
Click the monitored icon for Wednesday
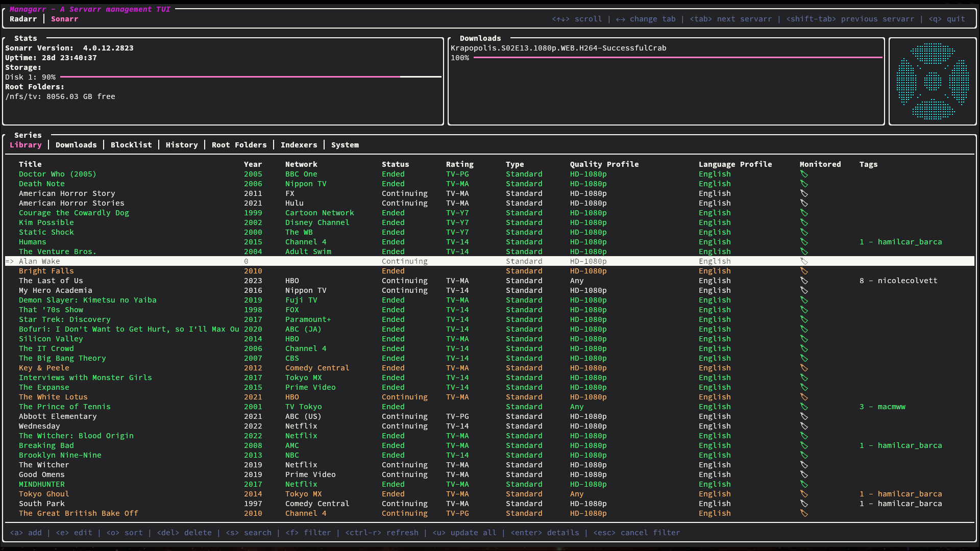(x=804, y=426)
